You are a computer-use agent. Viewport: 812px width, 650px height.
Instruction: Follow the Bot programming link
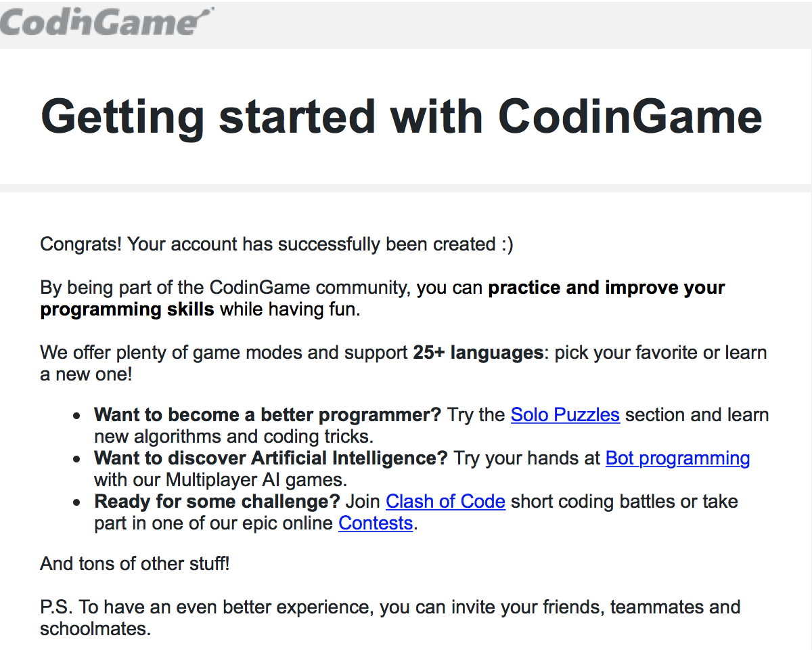(x=677, y=458)
